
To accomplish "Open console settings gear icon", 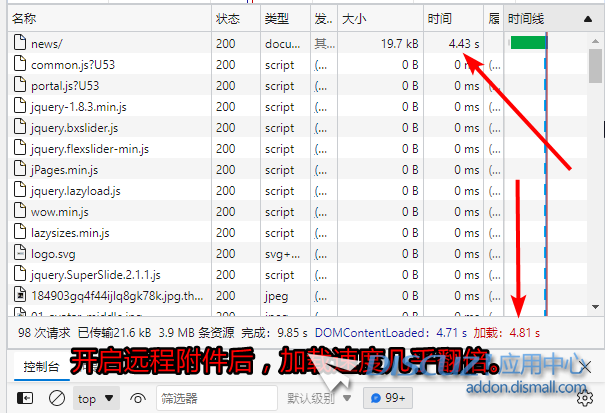I will click(x=579, y=398).
